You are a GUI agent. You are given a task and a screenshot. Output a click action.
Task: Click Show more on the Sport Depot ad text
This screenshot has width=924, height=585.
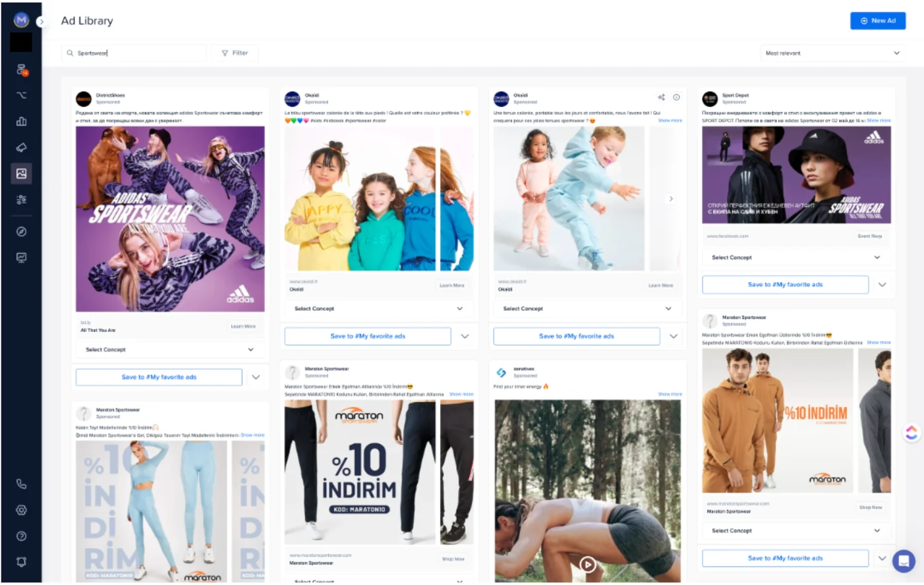click(879, 121)
